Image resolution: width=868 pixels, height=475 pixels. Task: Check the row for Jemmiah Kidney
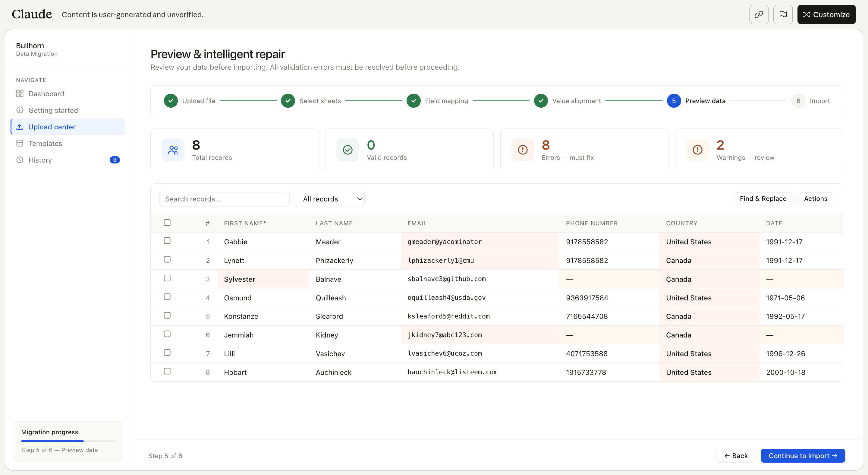tap(167, 334)
